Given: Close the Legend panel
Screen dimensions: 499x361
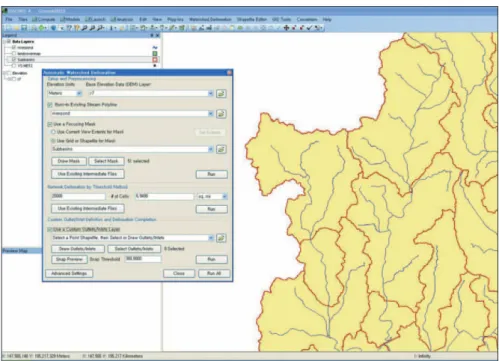Looking at the screenshot, I should tap(158, 35).
